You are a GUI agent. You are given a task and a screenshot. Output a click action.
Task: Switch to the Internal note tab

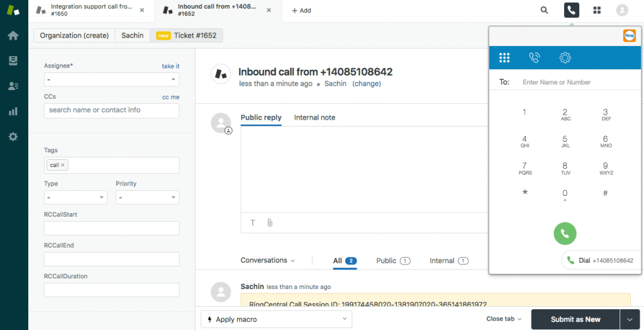click(x=314, y=118)
